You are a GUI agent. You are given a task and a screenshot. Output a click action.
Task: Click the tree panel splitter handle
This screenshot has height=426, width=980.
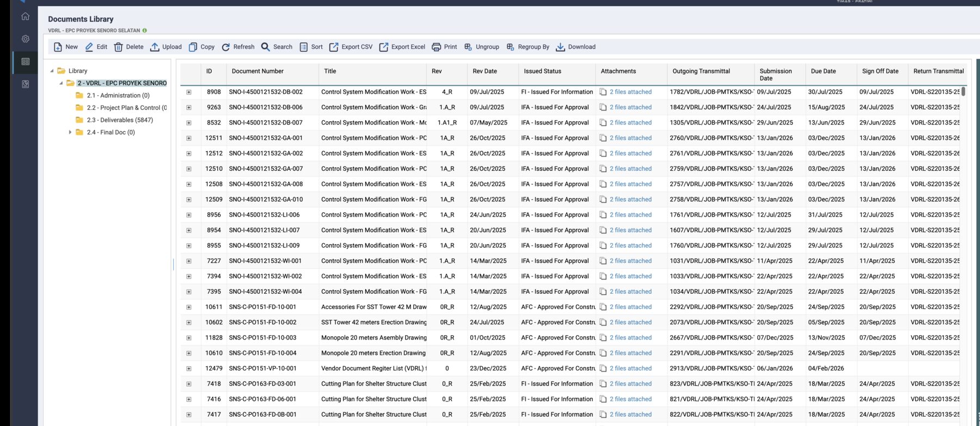[x=174, y=264]
